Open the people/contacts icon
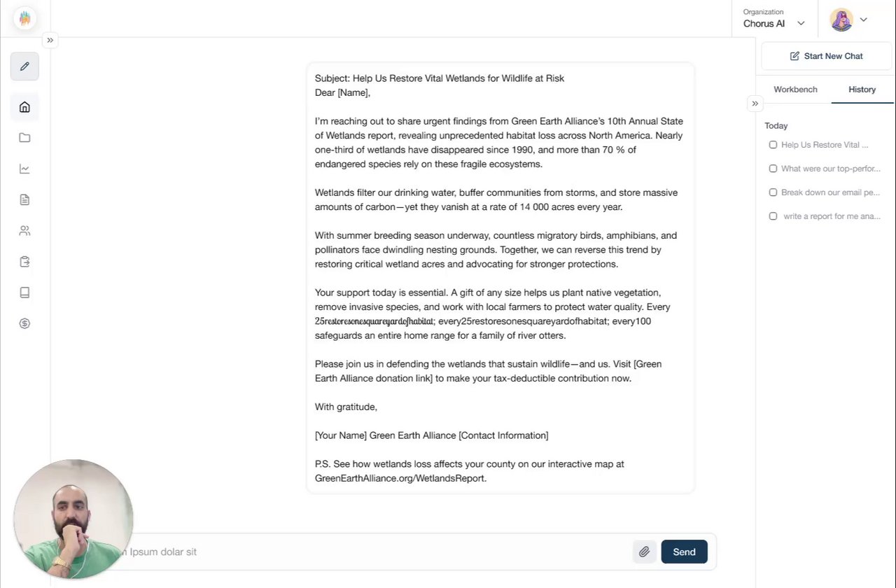The height and width of the screenshot is (588, 896). (x=24, y=230)
